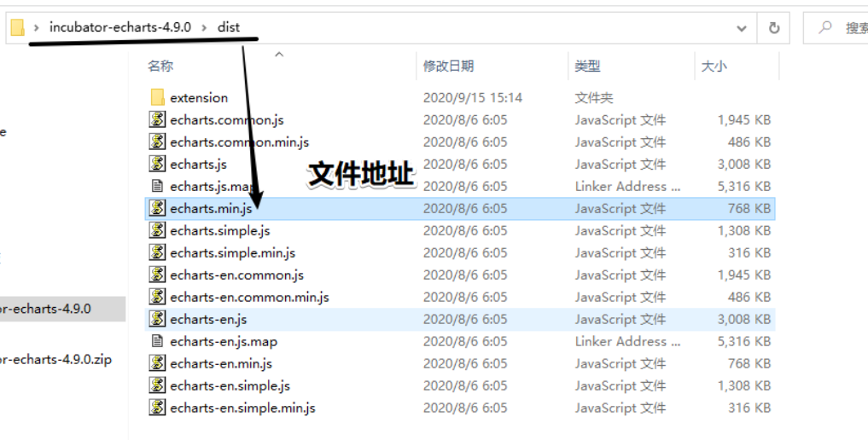Click 3,008 KB size of echarts.js
868x440 pixels.
click(x=744, y=165)
